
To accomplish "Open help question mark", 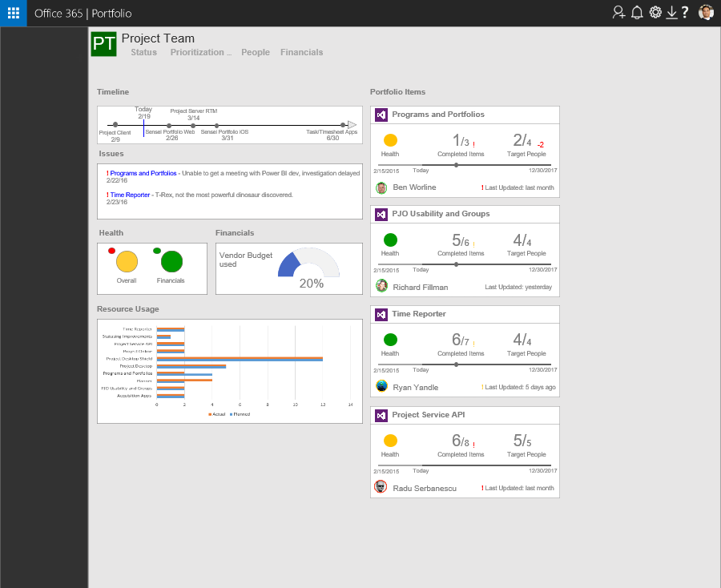I will (x=685, y=12).
